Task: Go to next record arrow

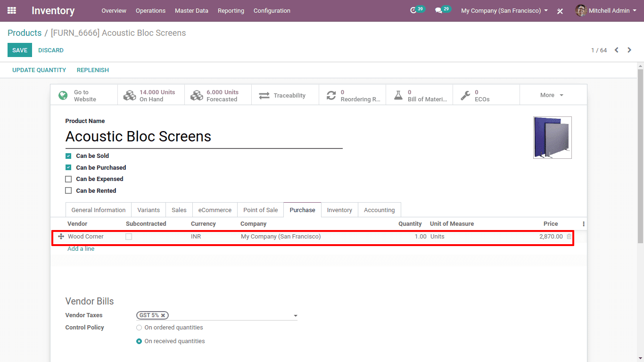Action: click(629, 50)
